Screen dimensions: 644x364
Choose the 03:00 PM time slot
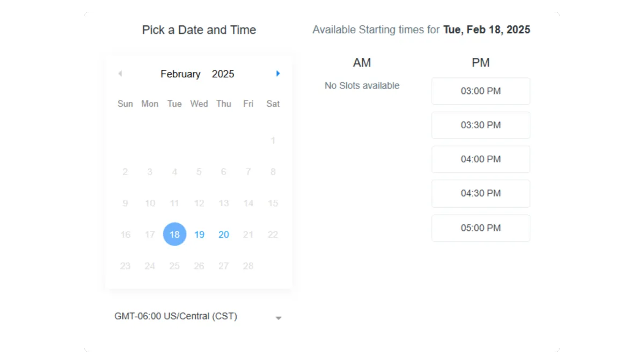pos(481,91)
